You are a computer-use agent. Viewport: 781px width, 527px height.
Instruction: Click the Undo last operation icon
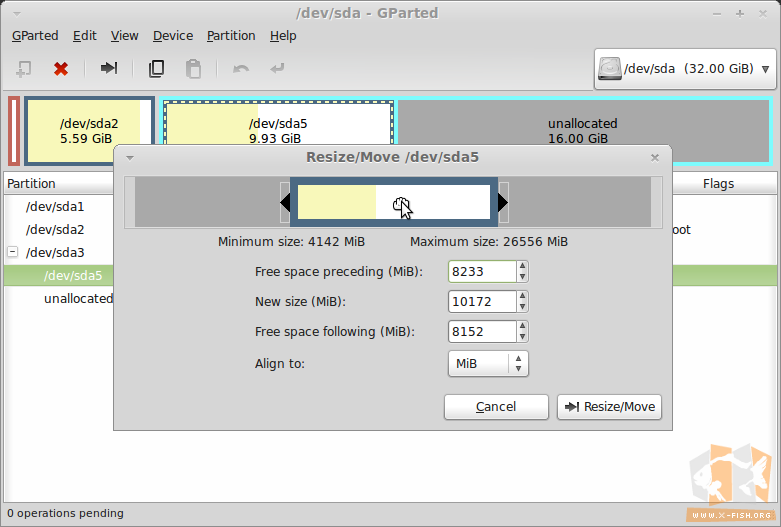pyautogui.click(x=241, y=68)
